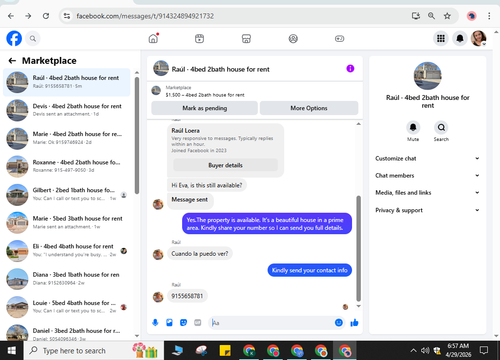Open Diana 3bed 1bath conversation

[67, 279]
